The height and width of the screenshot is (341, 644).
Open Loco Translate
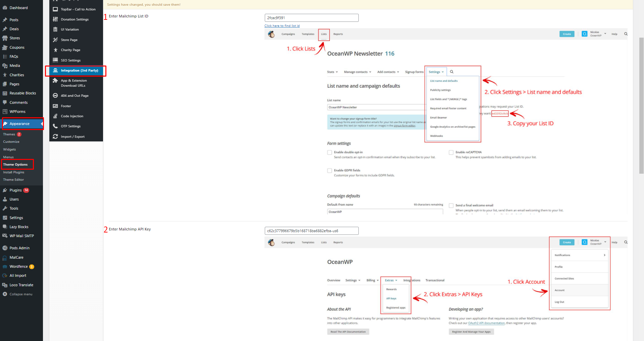(21, 285)
